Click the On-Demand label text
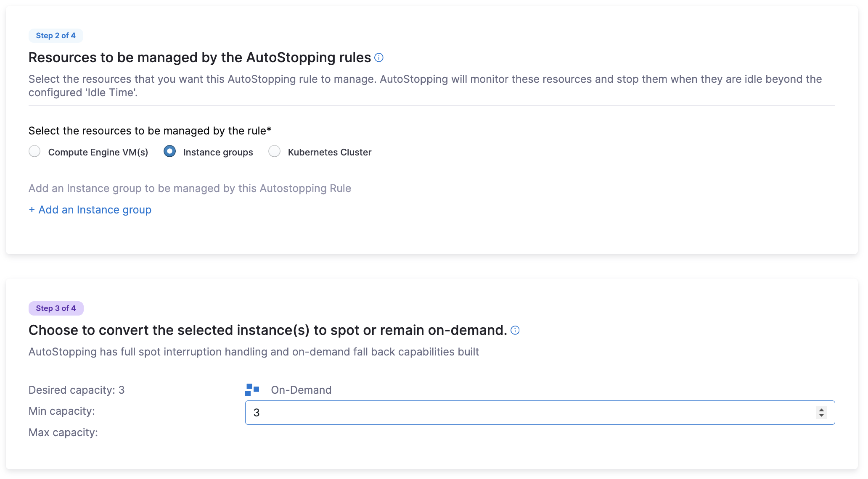 point(301,390)
